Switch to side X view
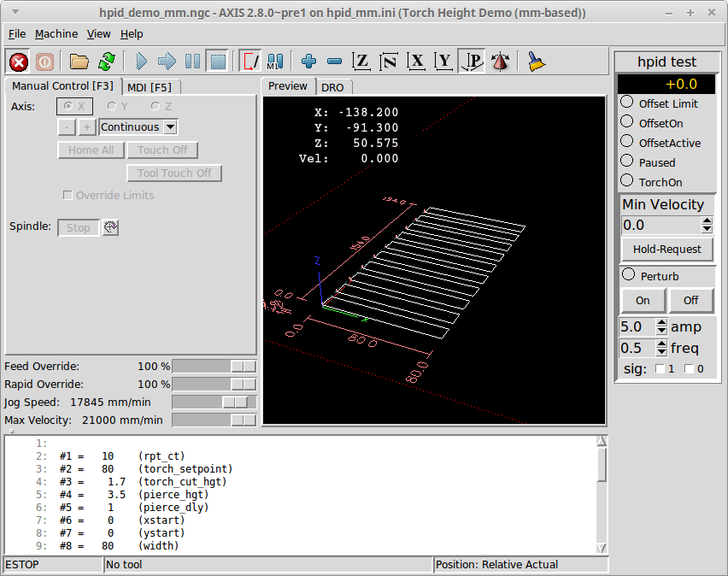The width and height of the screenshot is (728, 576). point(416,62)
